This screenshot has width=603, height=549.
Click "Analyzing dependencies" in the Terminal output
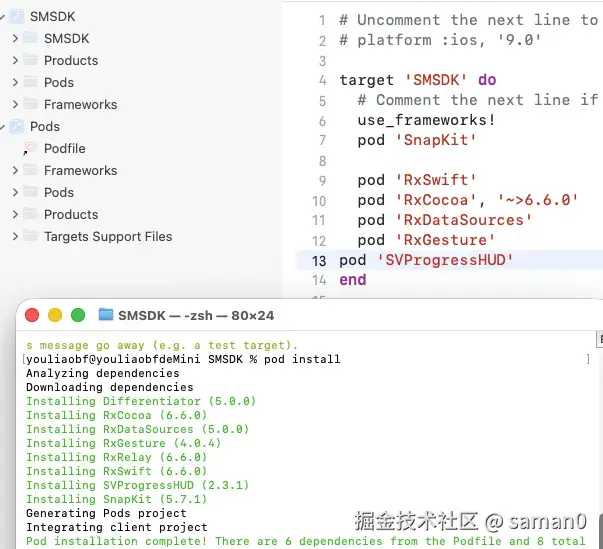(103, 373)
